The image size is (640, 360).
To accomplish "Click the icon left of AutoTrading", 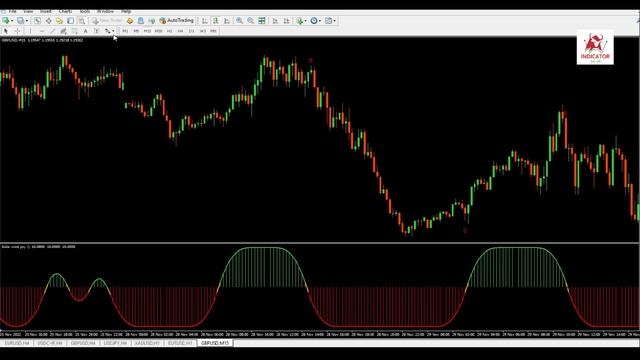I will (152, 20).
